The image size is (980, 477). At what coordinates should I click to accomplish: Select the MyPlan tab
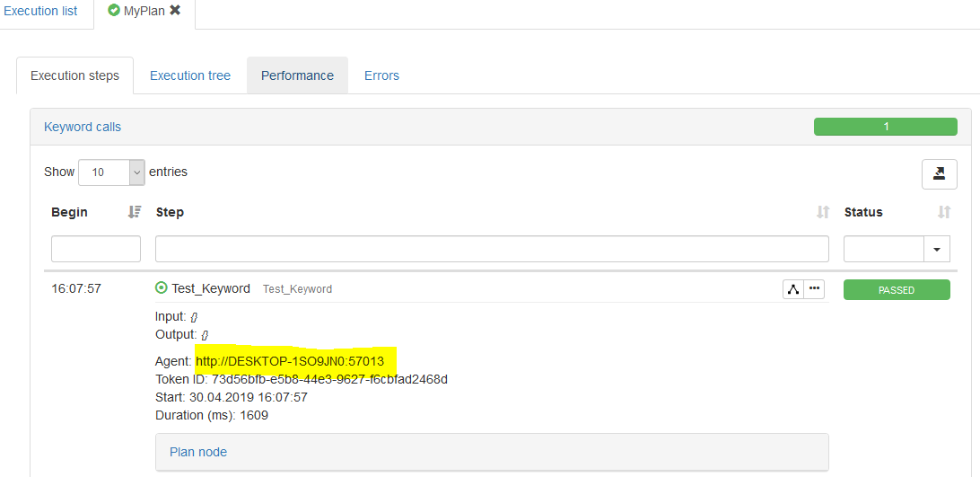point(144,12)
